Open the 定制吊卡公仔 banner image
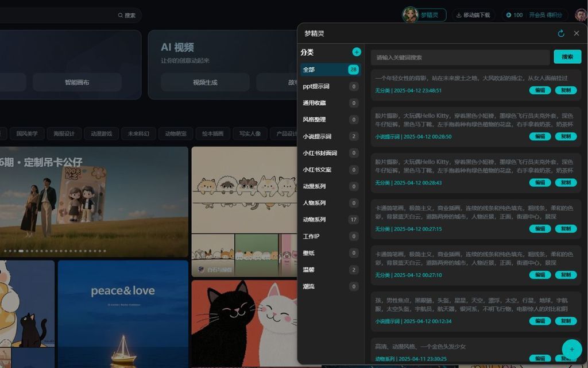 tap(94, 202)
